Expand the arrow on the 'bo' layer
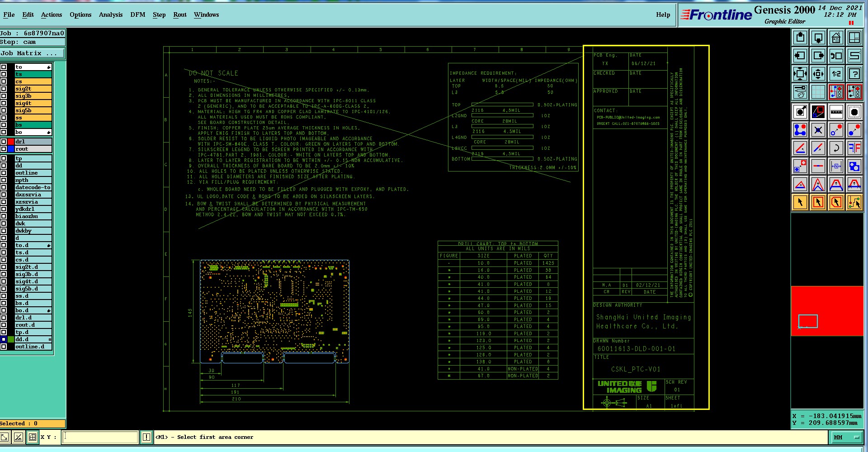Image resolution: width=868 pixels, height=452 pixels. (x=48, y=132)
